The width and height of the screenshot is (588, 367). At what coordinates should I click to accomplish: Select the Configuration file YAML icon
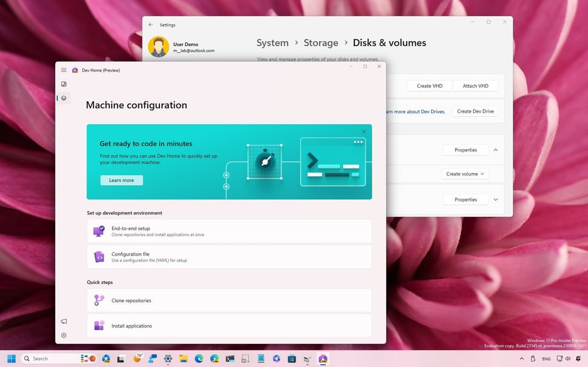[x=100, y=257]
